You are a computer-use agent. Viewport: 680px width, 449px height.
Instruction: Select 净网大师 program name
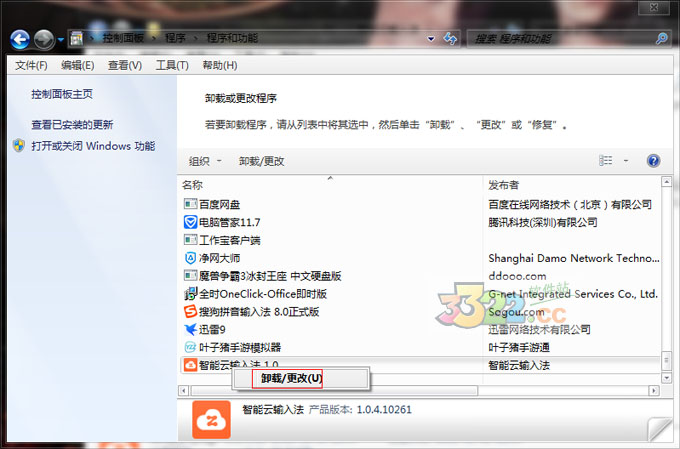click(x=219, y=258)
